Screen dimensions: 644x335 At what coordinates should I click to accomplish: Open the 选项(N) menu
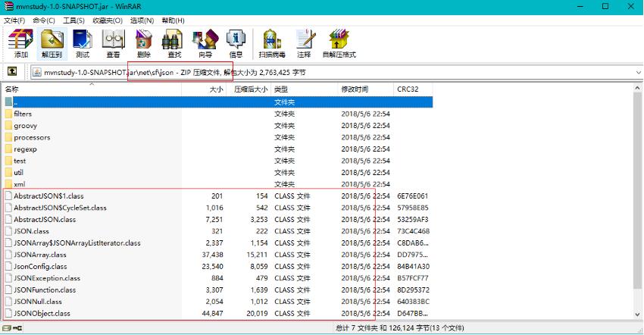pos(142,20)
